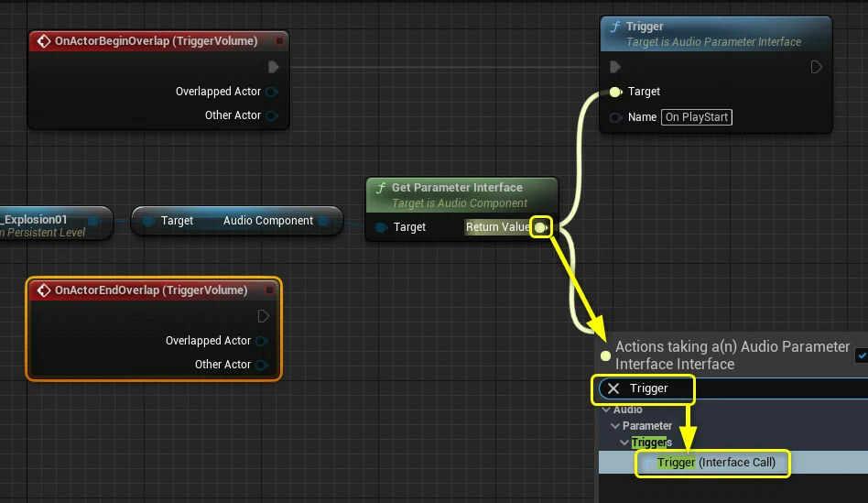Click the action search field containing Trigger
Image resolution: width=868 pixels, height=503 pixels.
tap(733, 388)
